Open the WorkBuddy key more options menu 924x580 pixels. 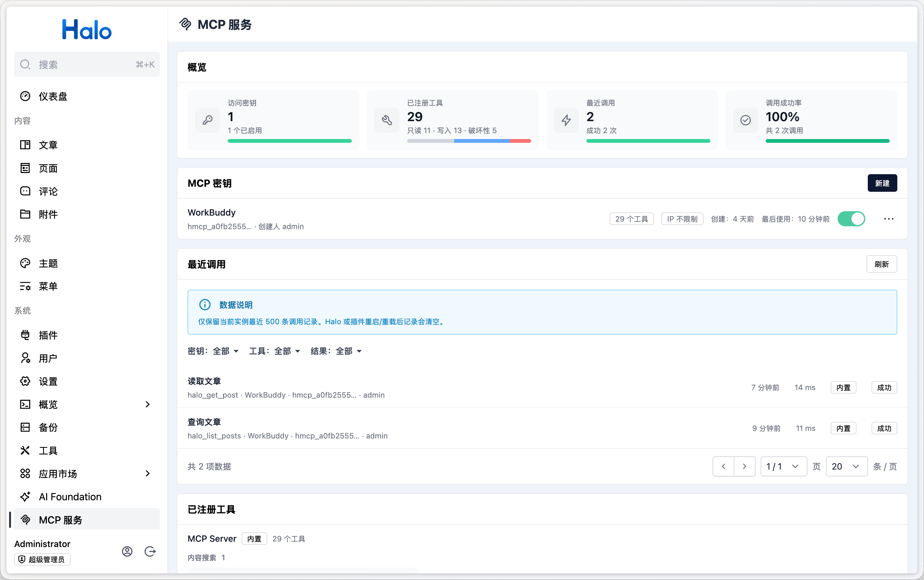(888, 218)
